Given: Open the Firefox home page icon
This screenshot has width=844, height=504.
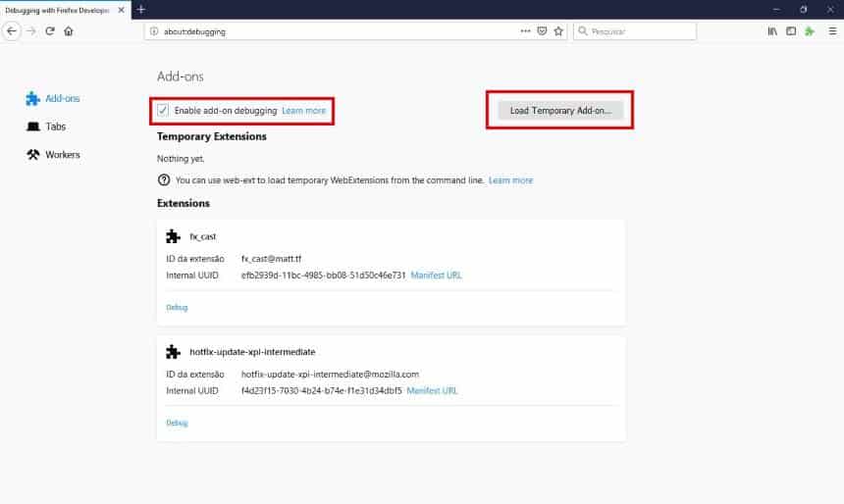Looking at the screenshot, I should tap(69, 31).
